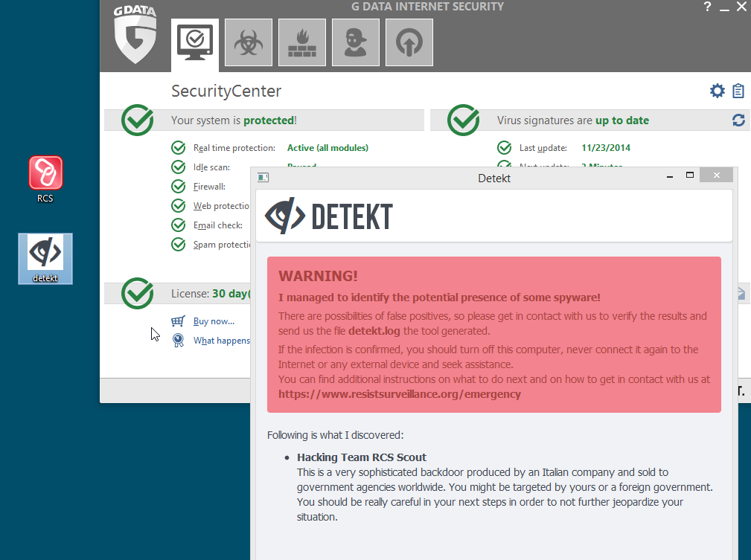Select the Email check label
751x560 pixels.
[218, 225]
